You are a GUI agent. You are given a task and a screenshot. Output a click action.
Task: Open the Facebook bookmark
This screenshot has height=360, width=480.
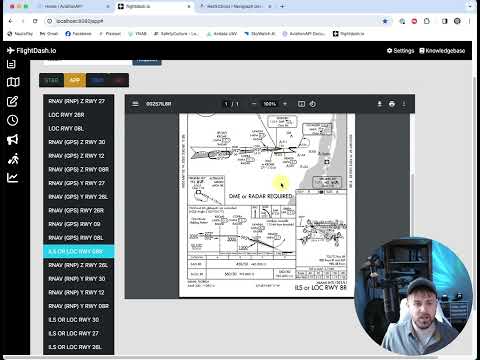point(78,34)
